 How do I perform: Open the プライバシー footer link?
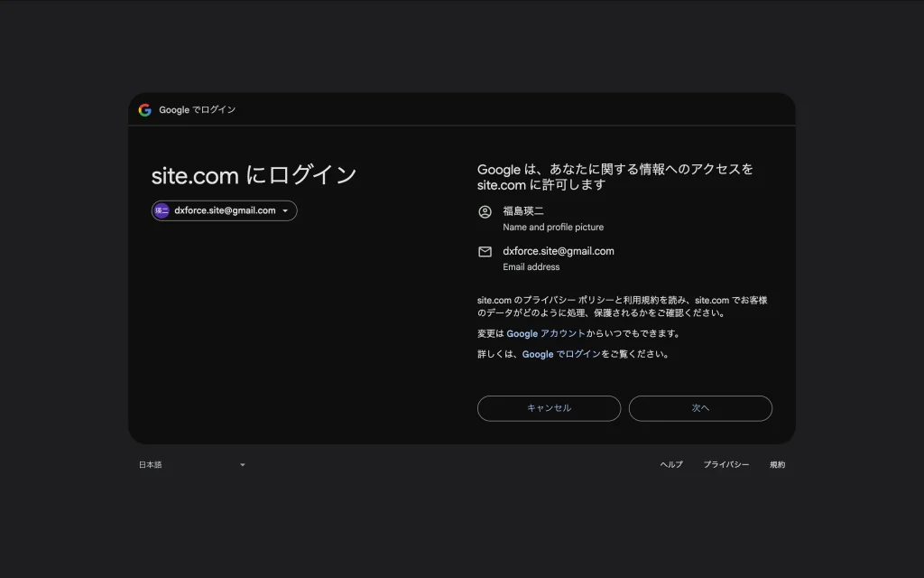[725, 465]
